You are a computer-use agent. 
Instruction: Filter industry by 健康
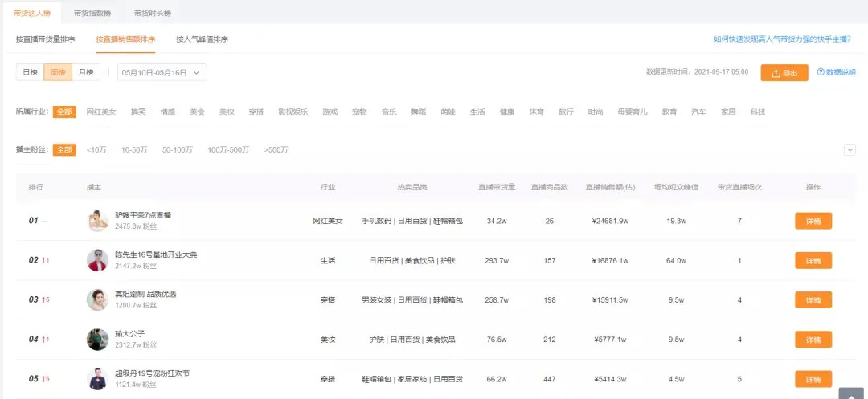(x=507, y=112)
